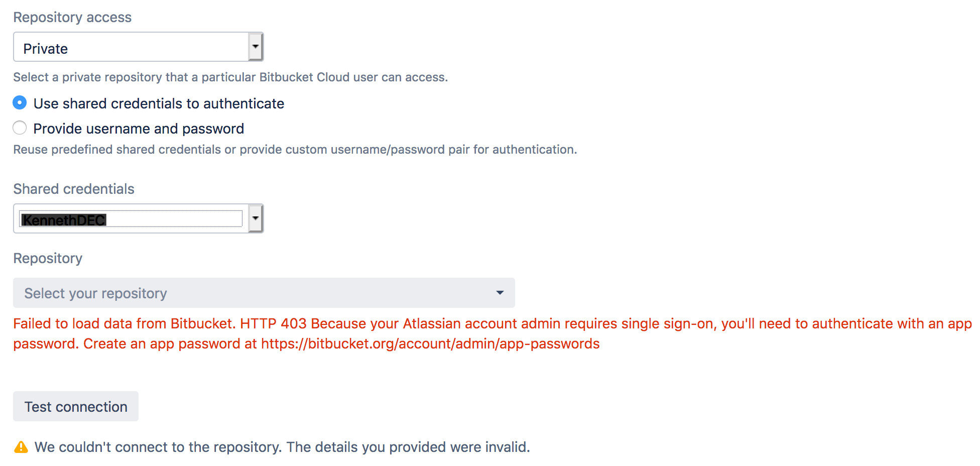Click the 'Failed to load data from Bitbucket' error message
This screenshot has width=980, height=466.
click(x=493, y=333)
